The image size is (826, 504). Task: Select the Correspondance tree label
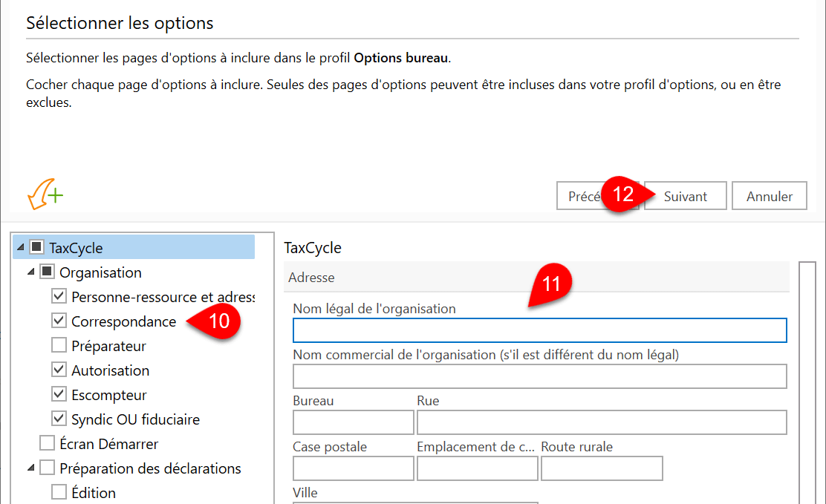click(124, 321)
